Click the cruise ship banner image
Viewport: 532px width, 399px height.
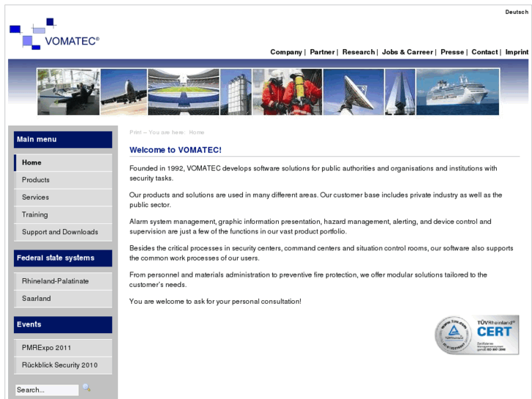[457, 92]
